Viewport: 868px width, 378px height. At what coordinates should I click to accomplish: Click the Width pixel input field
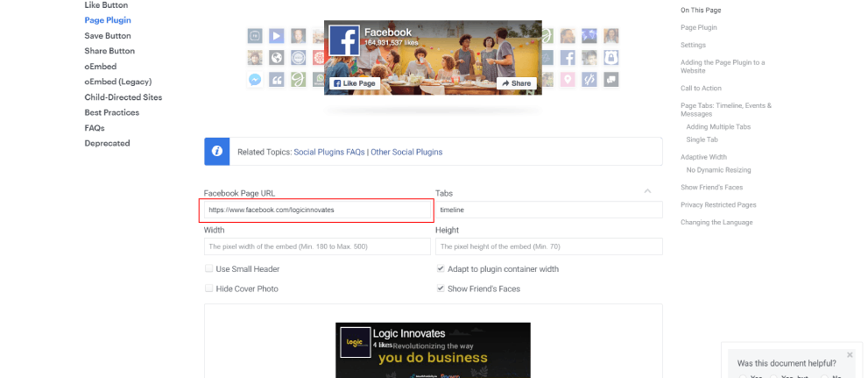(x=317, y=246)
